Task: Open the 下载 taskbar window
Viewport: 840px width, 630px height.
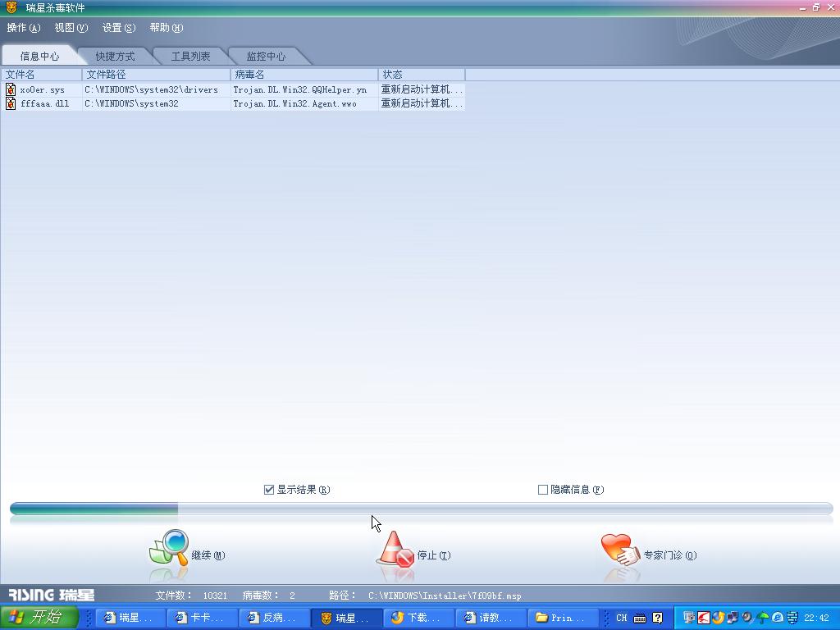Action: point(418,619)
